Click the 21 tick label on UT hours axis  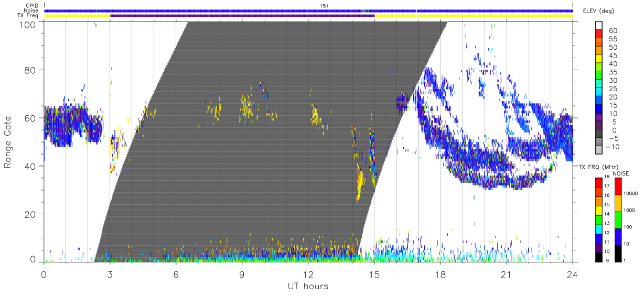pyautogui.click(x=506, y=274)
